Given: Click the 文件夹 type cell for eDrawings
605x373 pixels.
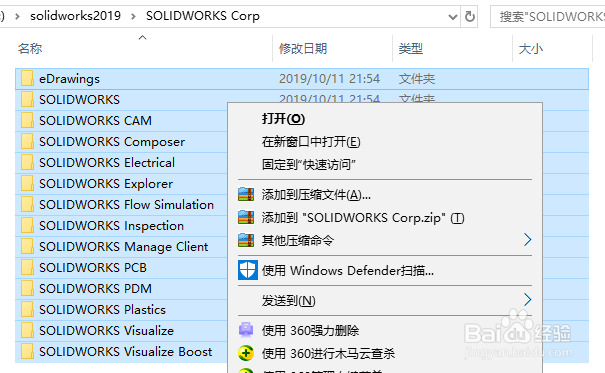Looking at the screenshot, I should click(x=417, y=79).
